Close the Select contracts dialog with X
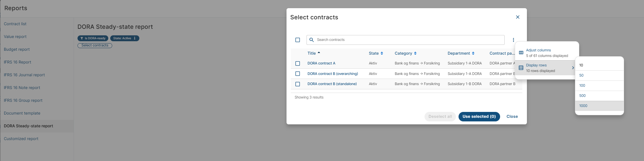644x161 pixels. point(517,17)
